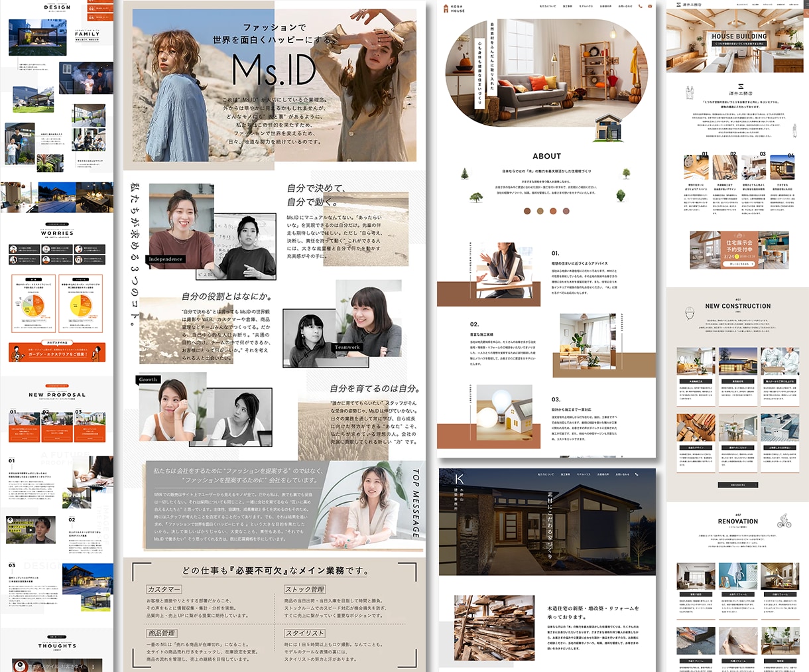The height and width of the screenshot is (672, 809).
Task: Click the mail envelope icon on the Koga House header
Action: coord(650,7)
